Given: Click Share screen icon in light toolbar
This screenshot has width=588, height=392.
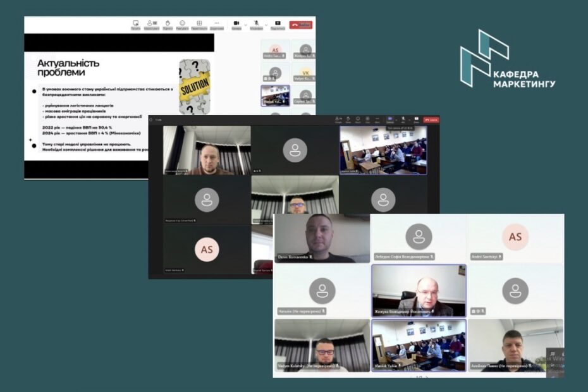Looking at the screenshot, I should click(278, 25).
